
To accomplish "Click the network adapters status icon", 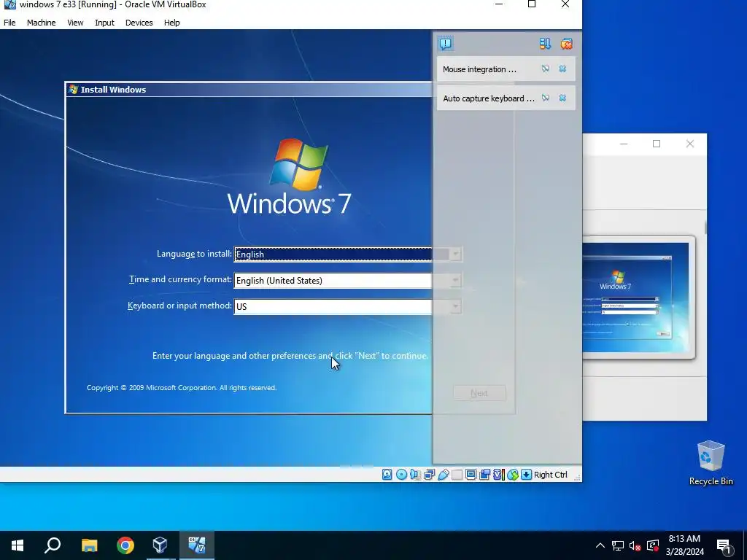I will tap(429, 474).
